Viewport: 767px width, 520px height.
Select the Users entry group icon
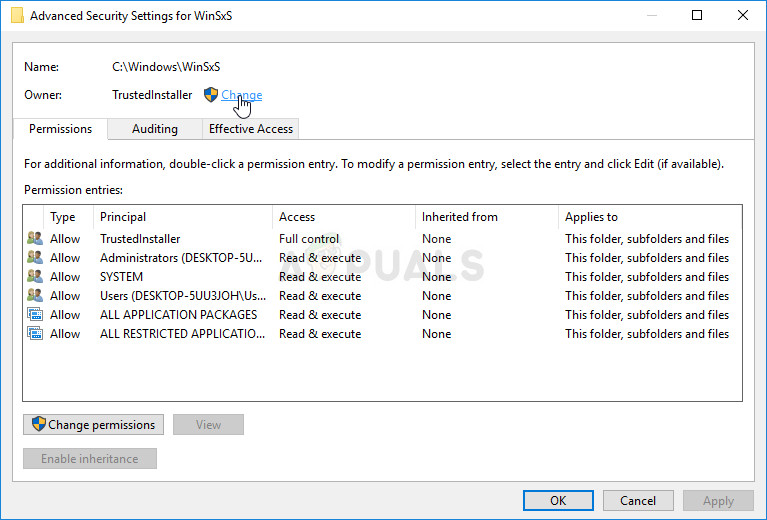pyautogui.click(x=35, y=295)
